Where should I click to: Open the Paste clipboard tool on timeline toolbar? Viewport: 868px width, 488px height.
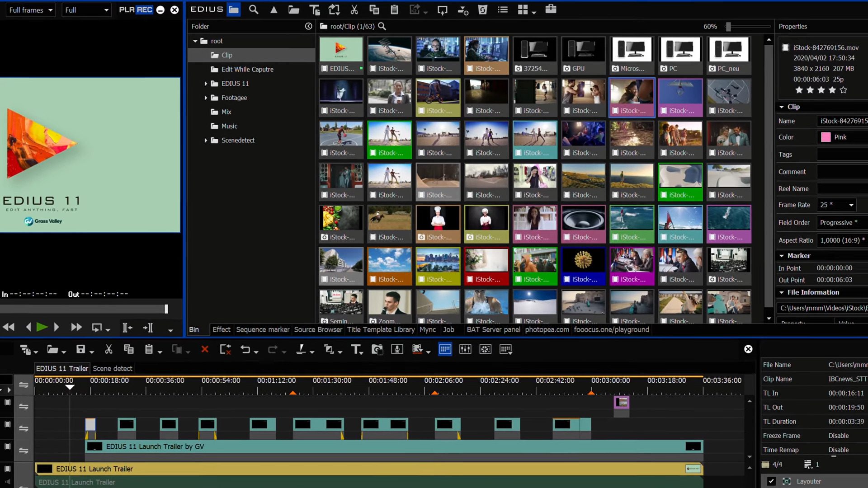pyautogui.click(x=149, y=349)
